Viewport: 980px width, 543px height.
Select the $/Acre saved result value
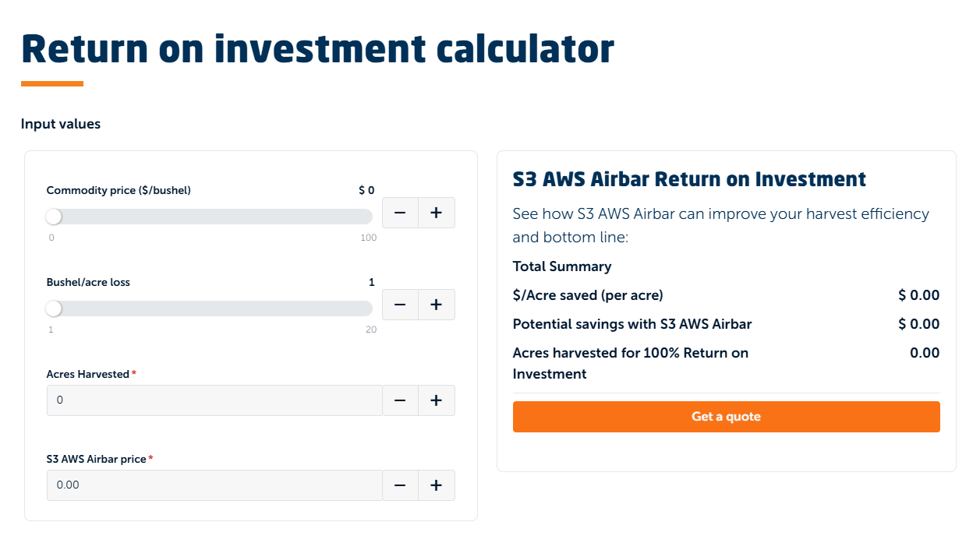(918, 295)
